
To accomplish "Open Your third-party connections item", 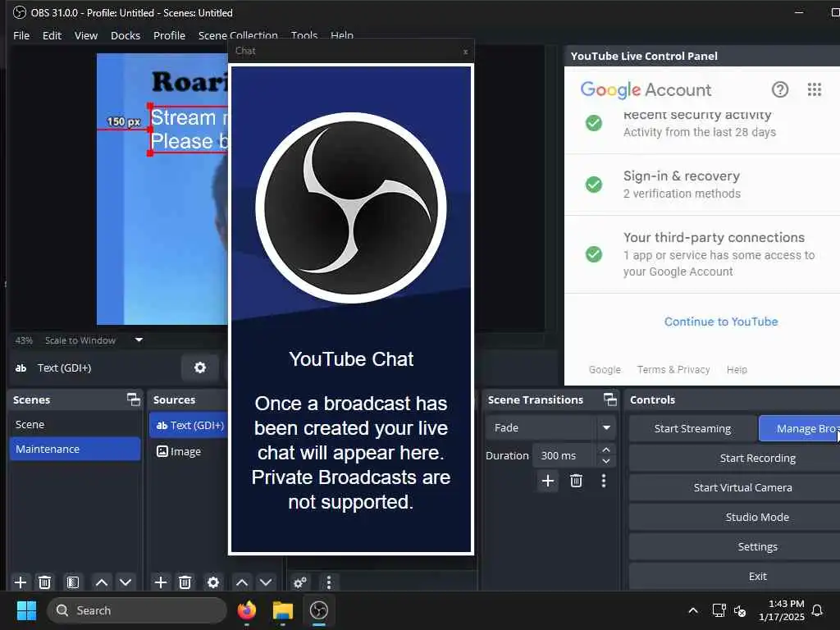I will tap(702, 254).
